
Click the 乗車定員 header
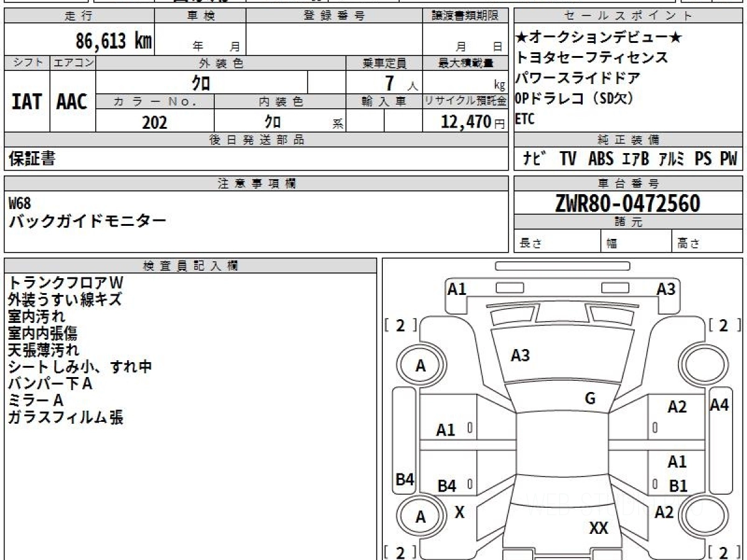coord(384,63)
